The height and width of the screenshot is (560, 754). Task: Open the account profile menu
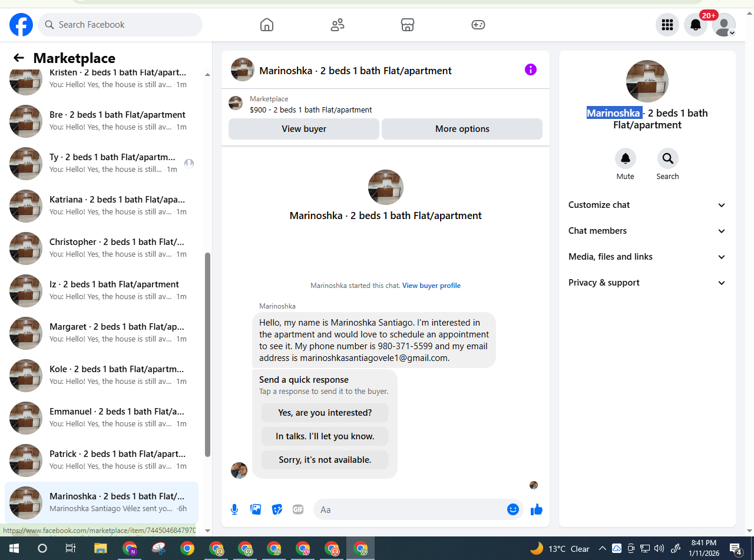724,25
